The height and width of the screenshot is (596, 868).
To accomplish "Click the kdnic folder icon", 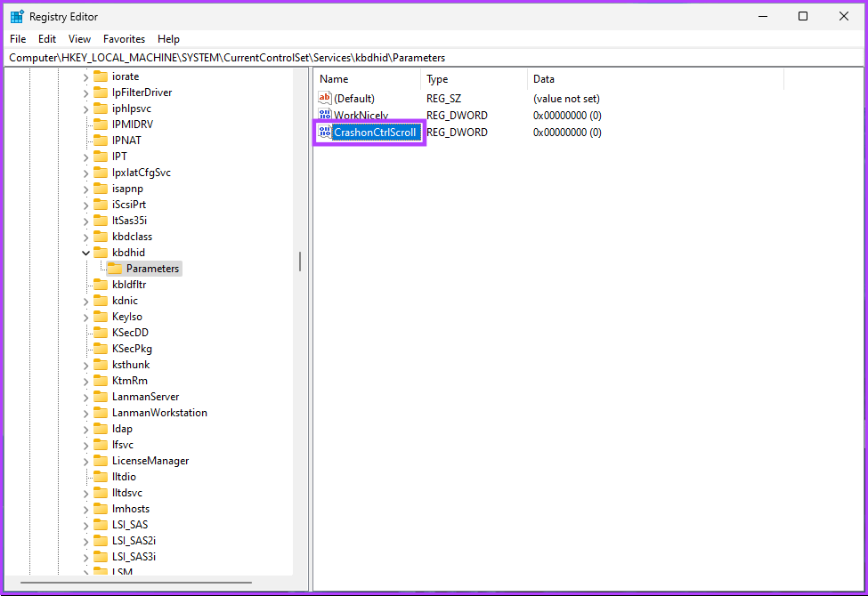I will 101,301.
